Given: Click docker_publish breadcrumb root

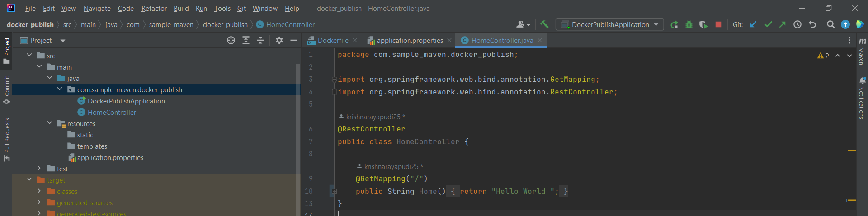Looking at the screenshot, I should coord(30,24).
